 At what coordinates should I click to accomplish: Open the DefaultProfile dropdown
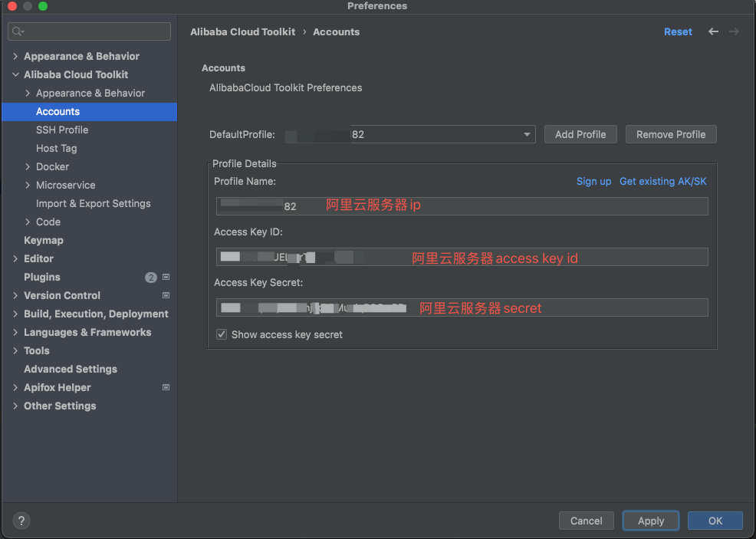click(x=410, y=134)
